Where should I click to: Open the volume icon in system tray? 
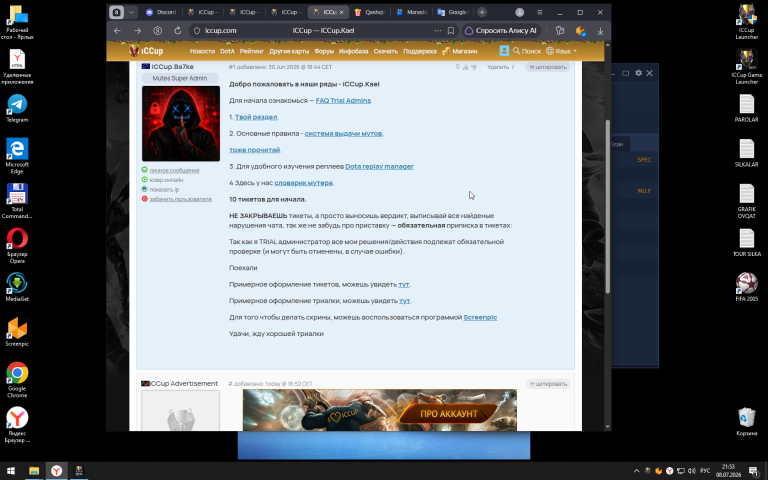click(x=692, y=471)
